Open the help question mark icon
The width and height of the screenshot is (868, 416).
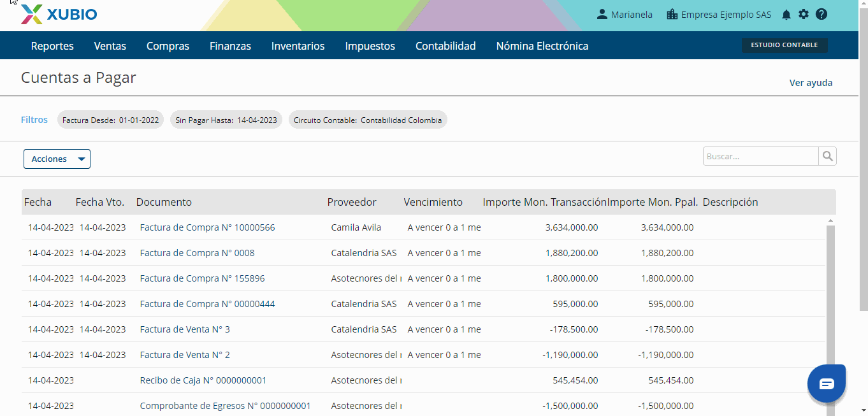point(821,14)
